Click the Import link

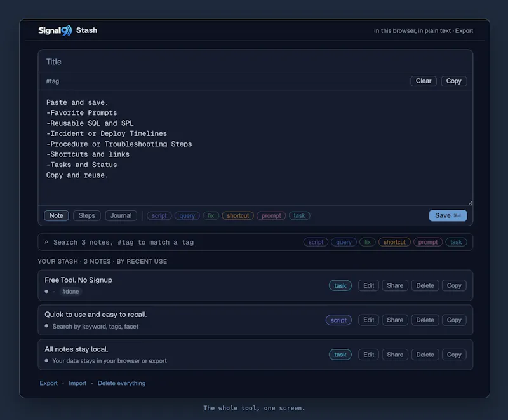[x=77, y=383]
